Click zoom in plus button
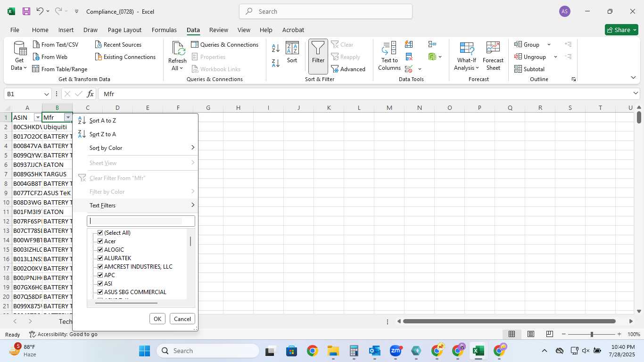This screenshot has width=644, height=362. pos(619,334)
